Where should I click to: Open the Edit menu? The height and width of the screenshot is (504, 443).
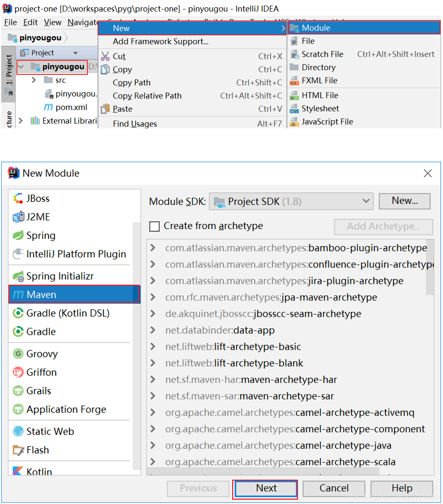point(30,22)
